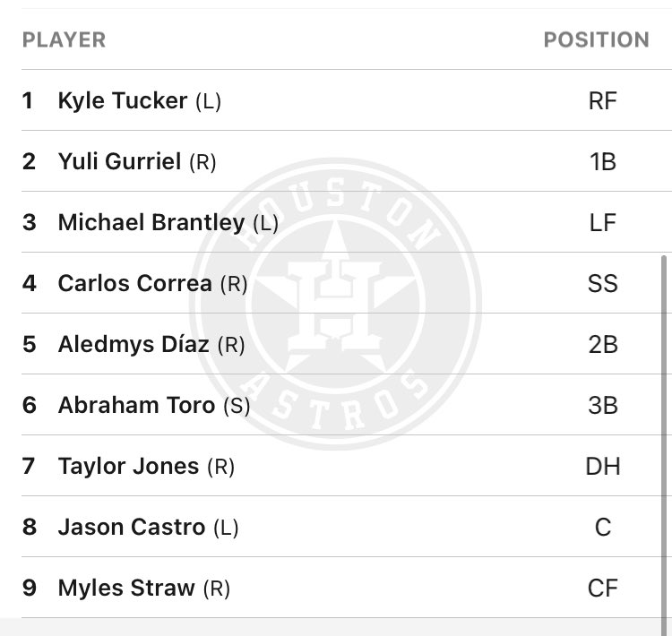Open Jason Castro's player entry

tap(131, 527)
